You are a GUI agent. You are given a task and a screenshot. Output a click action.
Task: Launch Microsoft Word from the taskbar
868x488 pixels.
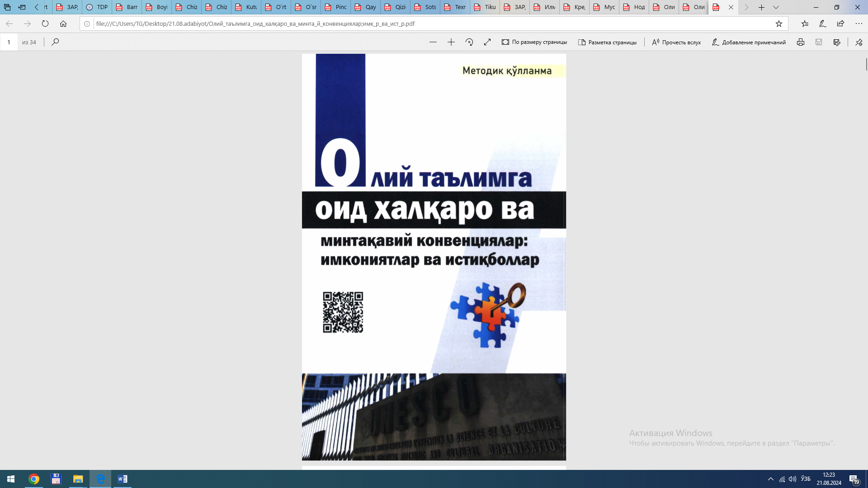[122, 479]
